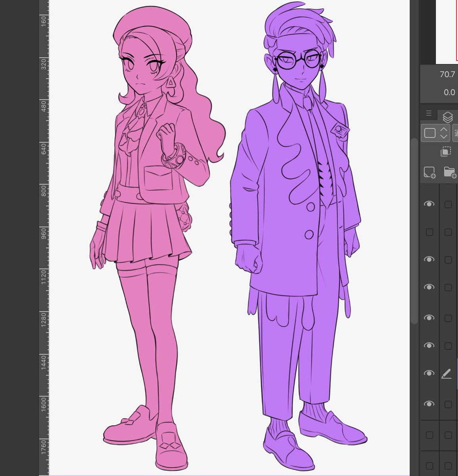Toggle visibility of the currently edited layer
Viewport: 458px width, 476px height.
point(429,373)
